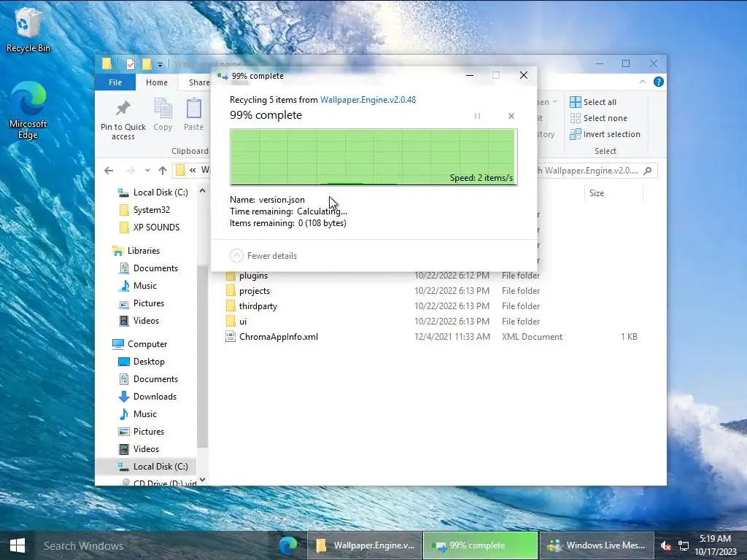This screenshot has height=560, width=747.
Task: Click the network tray icon
Action: click(x=683, y=545)
